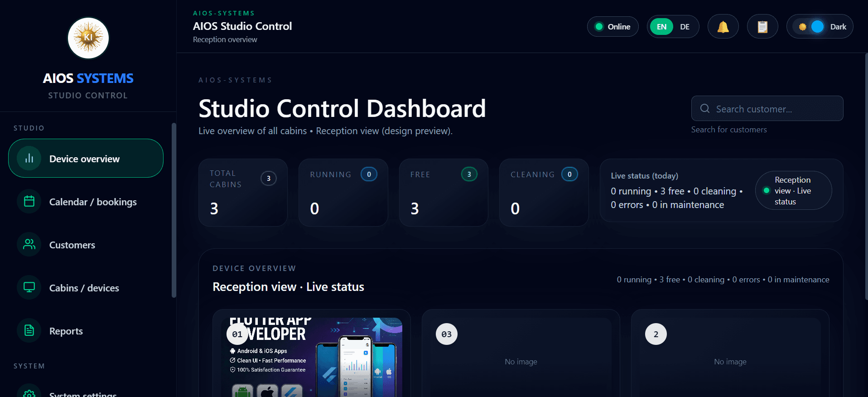This screenshot has width=868, height=397.
Task: Go to the Customers section
Action: (x=86, y=244)
